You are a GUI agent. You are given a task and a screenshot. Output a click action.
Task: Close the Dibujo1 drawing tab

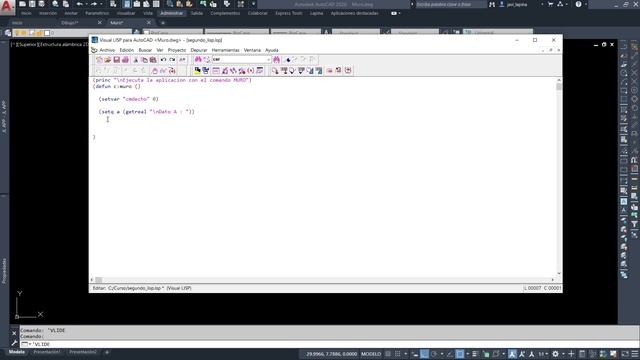(100, 23)
